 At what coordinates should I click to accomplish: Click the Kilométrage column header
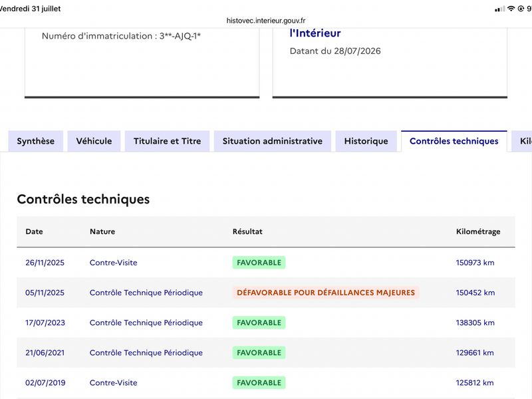click(x=478, y=231)
